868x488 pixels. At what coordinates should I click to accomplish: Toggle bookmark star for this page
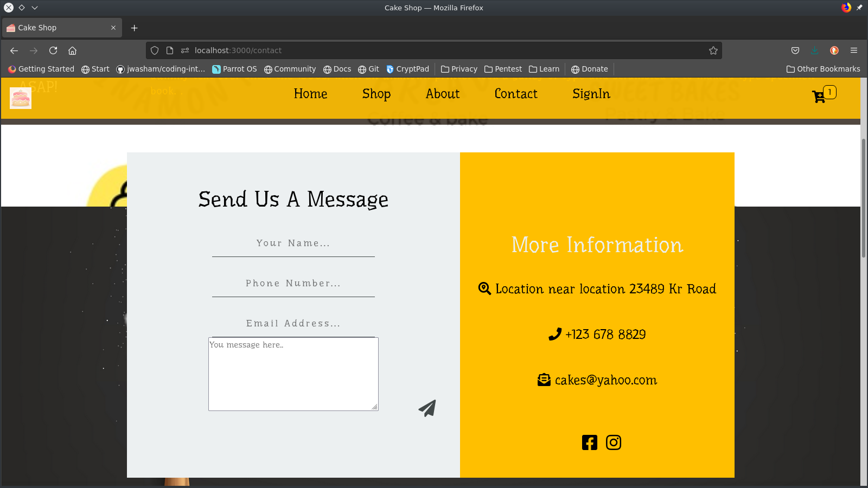713,50
